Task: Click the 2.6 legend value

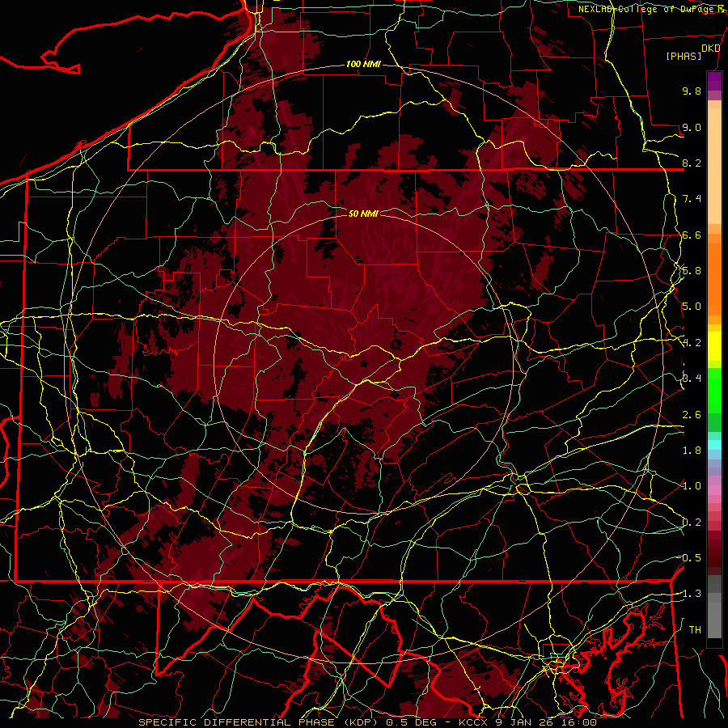Action: tap(692, 415)
